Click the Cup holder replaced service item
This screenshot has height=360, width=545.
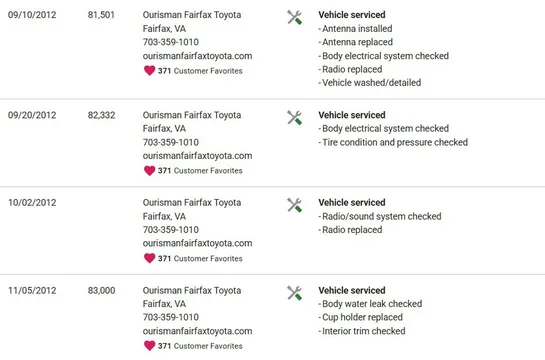[x=360, y=317]
